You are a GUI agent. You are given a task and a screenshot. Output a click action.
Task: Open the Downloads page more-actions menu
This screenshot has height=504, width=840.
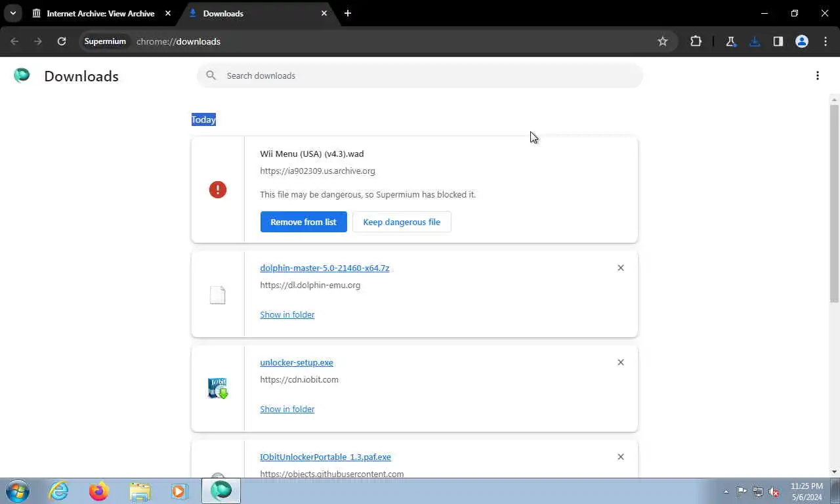click(817, 75)
